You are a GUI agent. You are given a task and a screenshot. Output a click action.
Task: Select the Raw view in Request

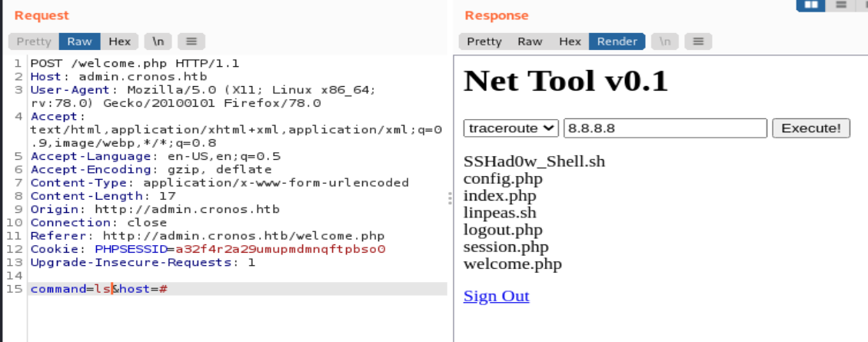pyautogui.click(x=79, y=42)
